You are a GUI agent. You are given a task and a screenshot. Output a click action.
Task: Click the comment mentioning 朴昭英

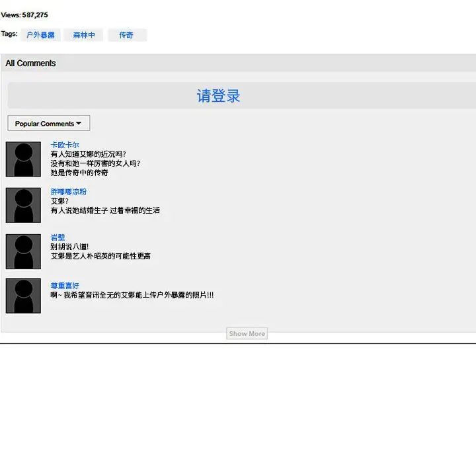click(x=100, y=256)
